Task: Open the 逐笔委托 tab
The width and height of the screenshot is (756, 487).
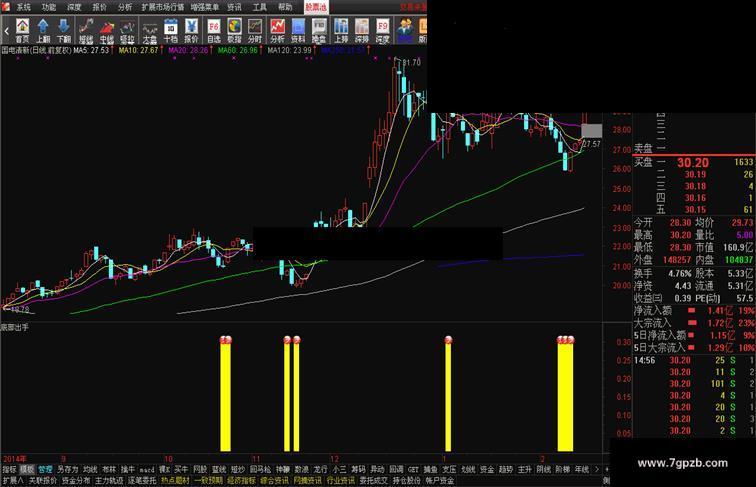Action: pos(142,480)
